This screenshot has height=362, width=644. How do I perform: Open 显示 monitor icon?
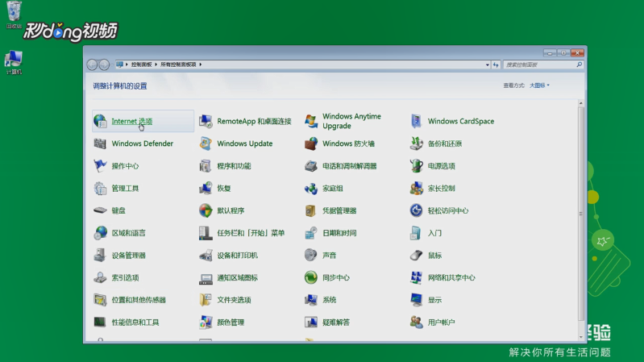pos(416,300)
